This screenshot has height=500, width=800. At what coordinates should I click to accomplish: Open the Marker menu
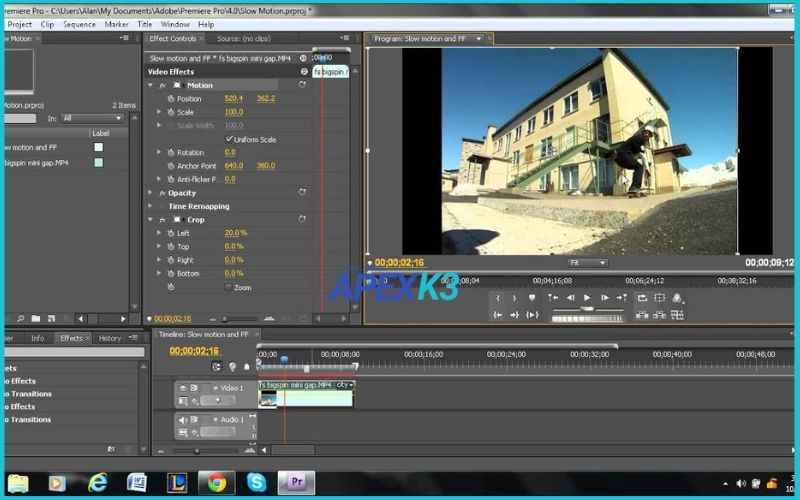[116, 24]
